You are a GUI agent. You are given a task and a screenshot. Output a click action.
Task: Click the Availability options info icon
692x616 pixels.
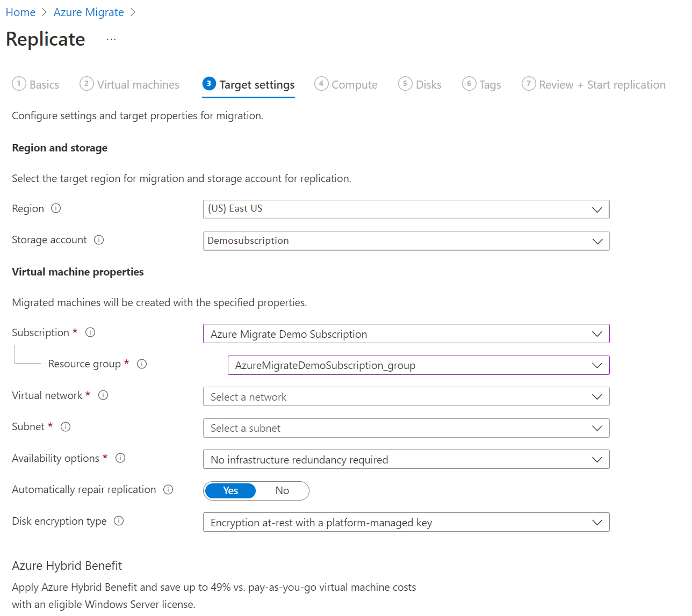[x=120, y=458]
